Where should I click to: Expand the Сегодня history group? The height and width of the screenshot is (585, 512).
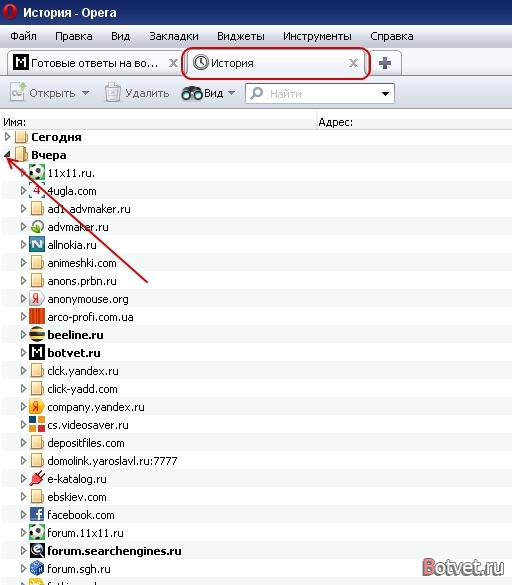[7, 137]
